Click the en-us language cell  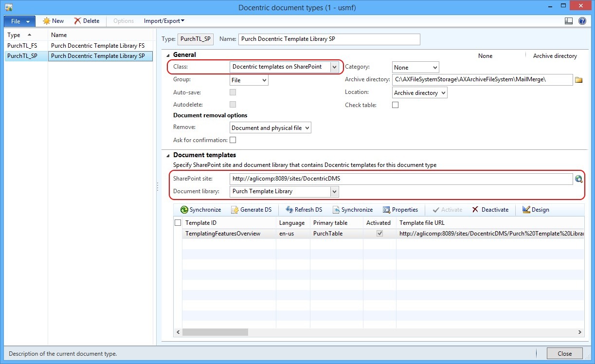tap(293, 234)
